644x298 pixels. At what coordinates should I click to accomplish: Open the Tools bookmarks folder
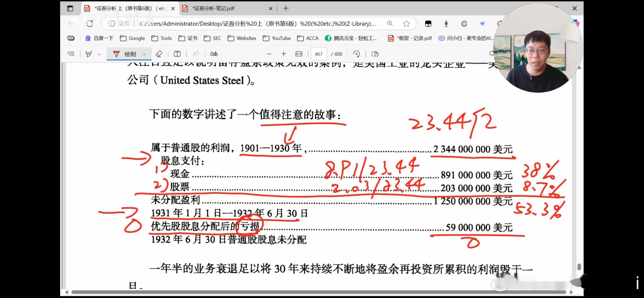click(162, 38)
